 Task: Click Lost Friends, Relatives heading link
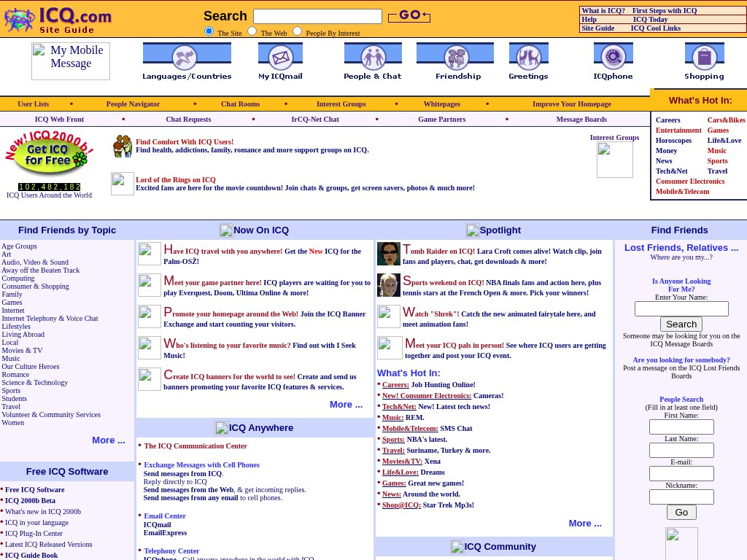pos(681,248)
